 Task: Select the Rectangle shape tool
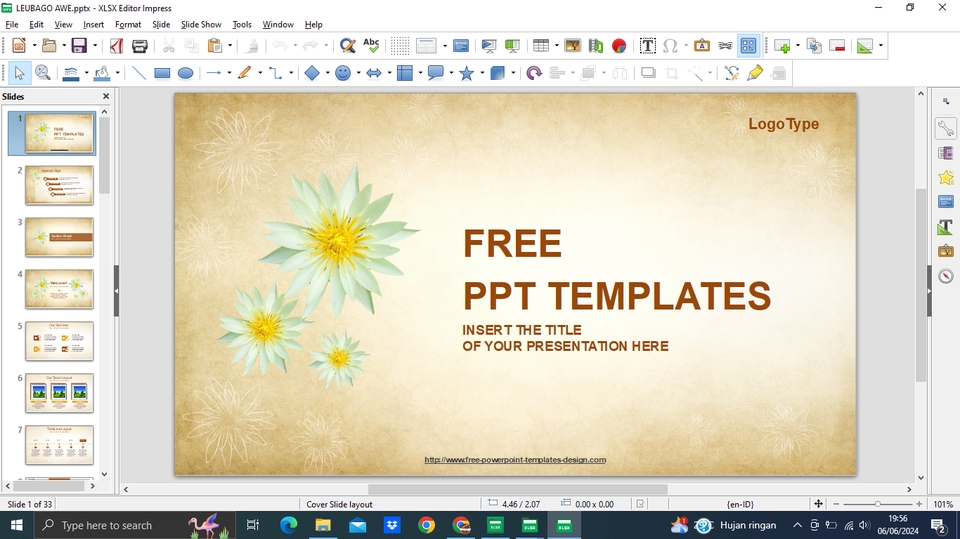pyautogui.click(x=162, y=74)
